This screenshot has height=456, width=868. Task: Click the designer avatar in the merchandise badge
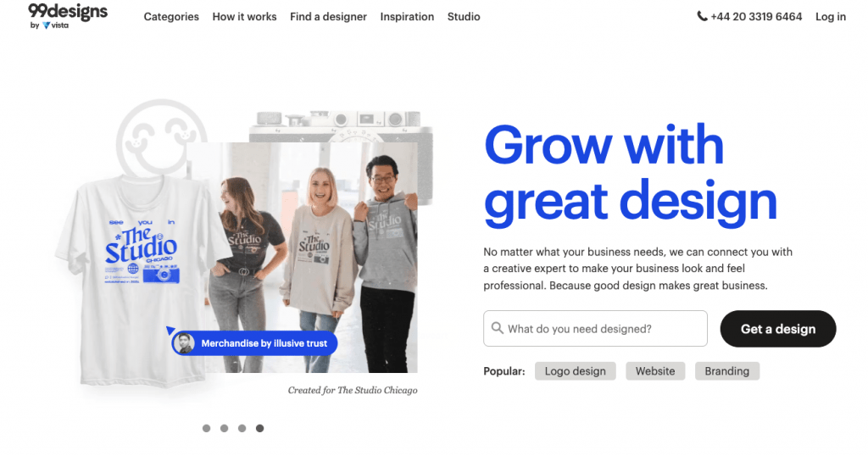click(183, 343)
